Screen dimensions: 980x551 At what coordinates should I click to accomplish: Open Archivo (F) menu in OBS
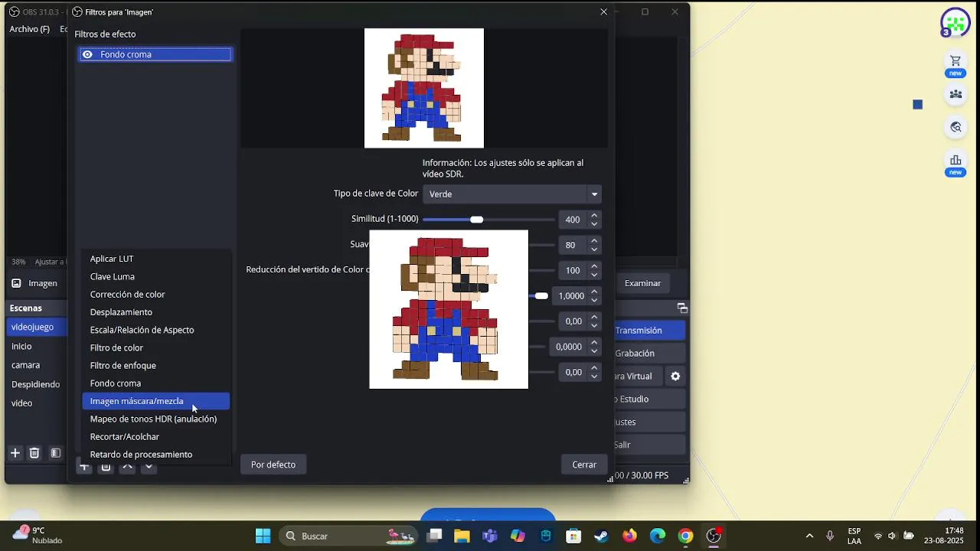click(x=29, y=29)
